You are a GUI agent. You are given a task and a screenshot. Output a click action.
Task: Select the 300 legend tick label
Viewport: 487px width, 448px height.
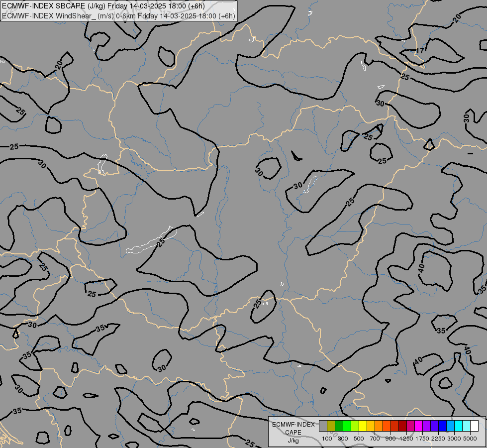(343, 439)
